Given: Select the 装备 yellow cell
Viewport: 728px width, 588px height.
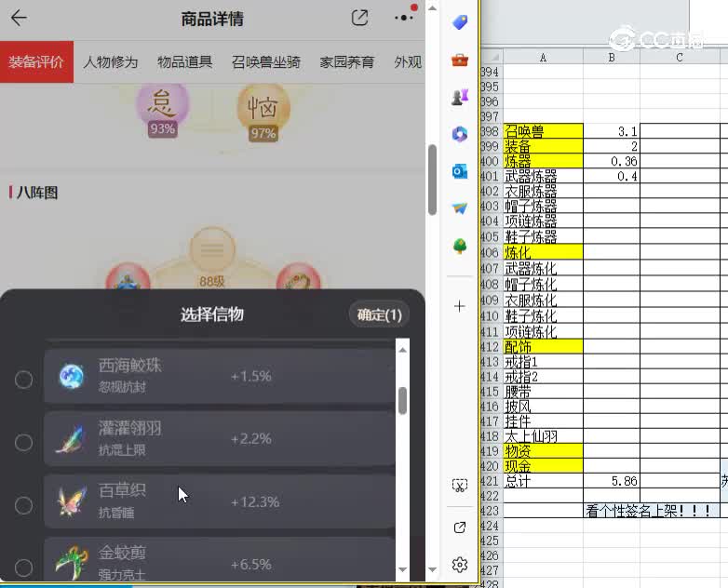Looking at the screenshot, I should tap(544, 146).
